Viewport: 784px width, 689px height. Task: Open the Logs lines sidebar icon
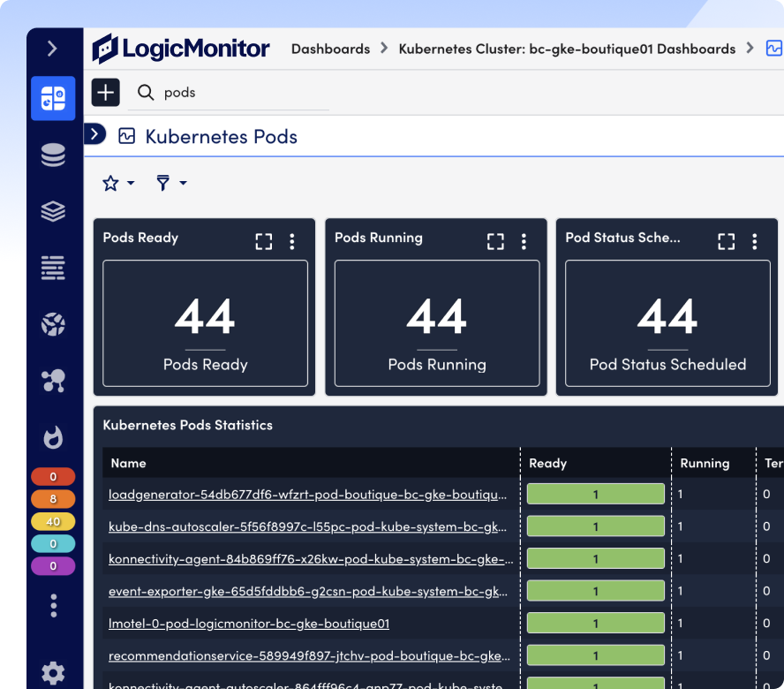[53, 268]
